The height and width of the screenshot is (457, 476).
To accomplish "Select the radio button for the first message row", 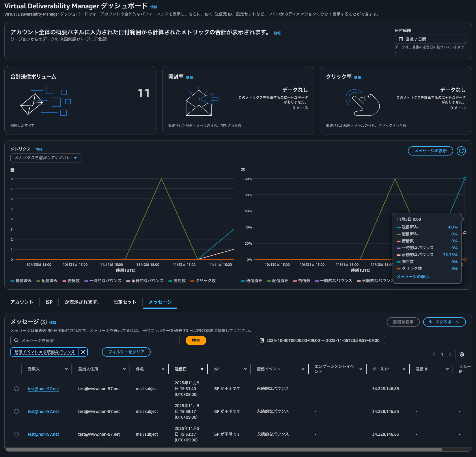I will 16,389.
